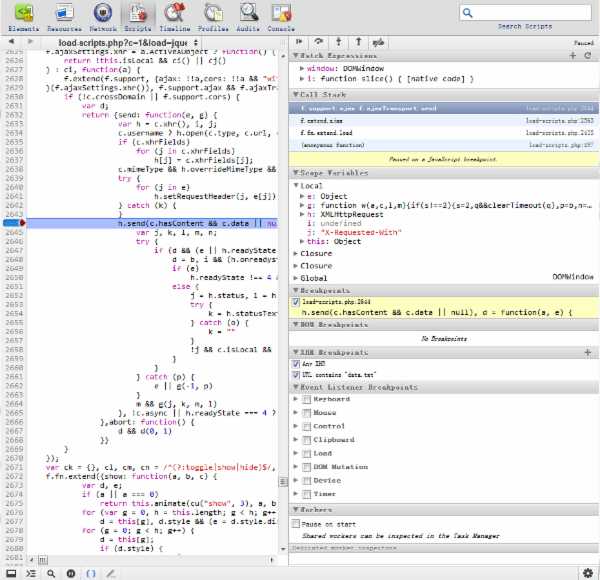Screen dimensions: 600x580
Task: Click line number 2650 in the gutter
Action: 14,277
